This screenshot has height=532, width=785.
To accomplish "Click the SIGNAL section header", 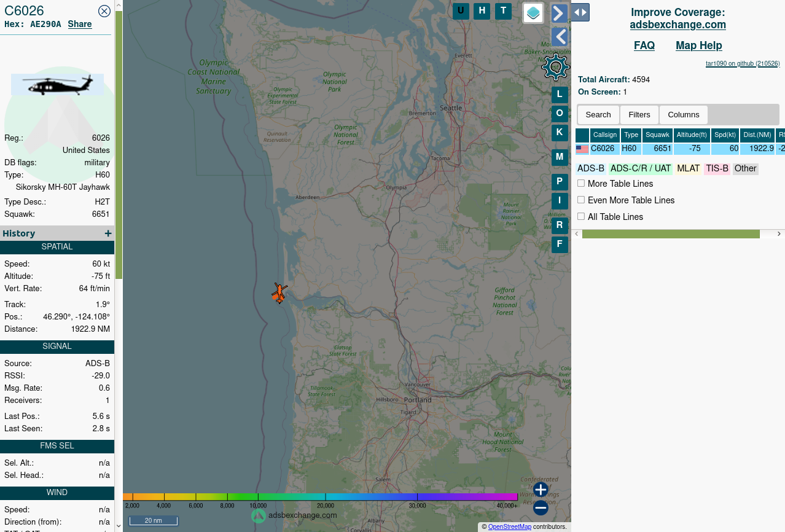I will click(x=57, y=346).
